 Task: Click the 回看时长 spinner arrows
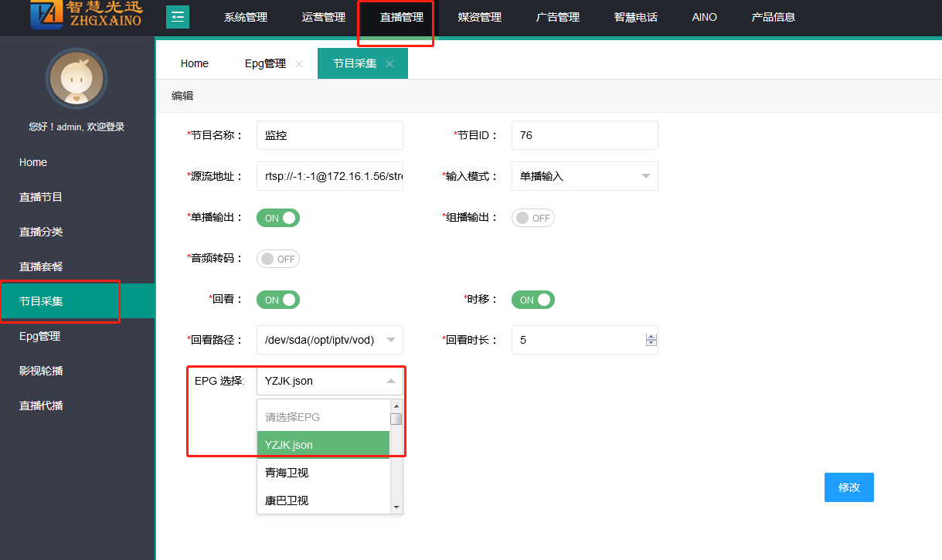click(651, 340)
